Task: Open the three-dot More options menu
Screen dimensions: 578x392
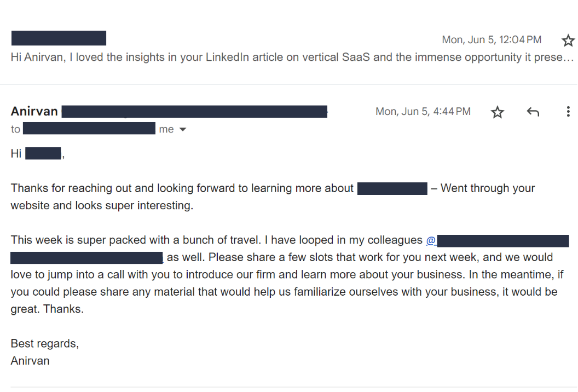Action: 568,112
